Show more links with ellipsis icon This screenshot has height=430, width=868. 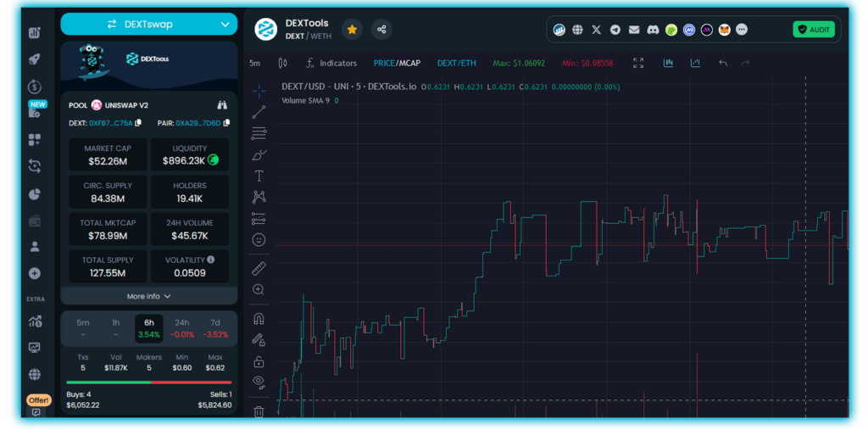742,30
